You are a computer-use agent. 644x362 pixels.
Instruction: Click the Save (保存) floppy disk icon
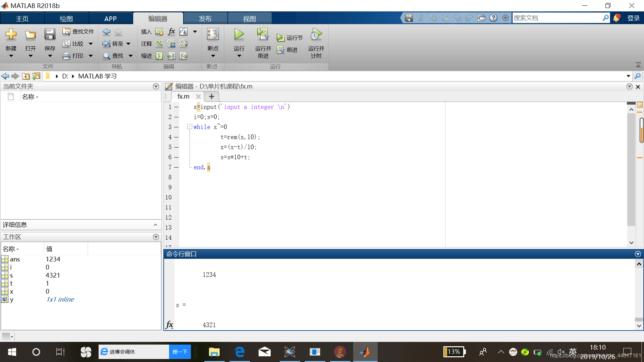[50, 35]
